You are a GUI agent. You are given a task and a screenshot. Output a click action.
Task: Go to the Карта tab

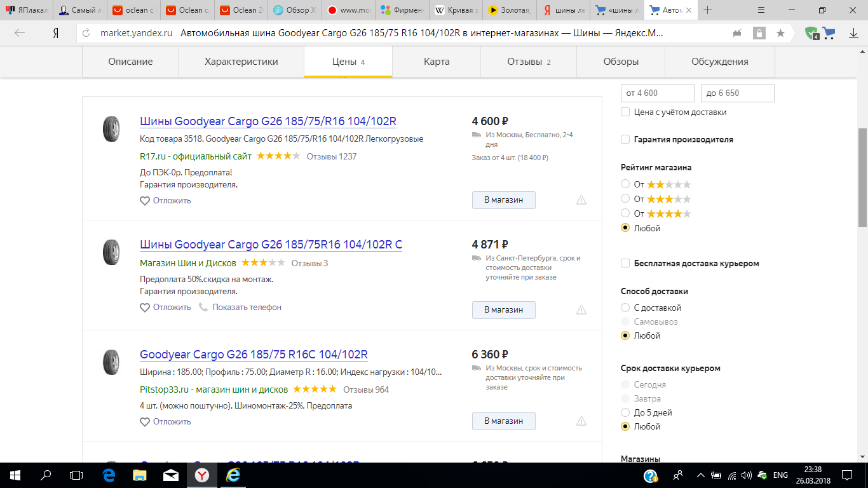pyautogui.click(x=437, y=62)
